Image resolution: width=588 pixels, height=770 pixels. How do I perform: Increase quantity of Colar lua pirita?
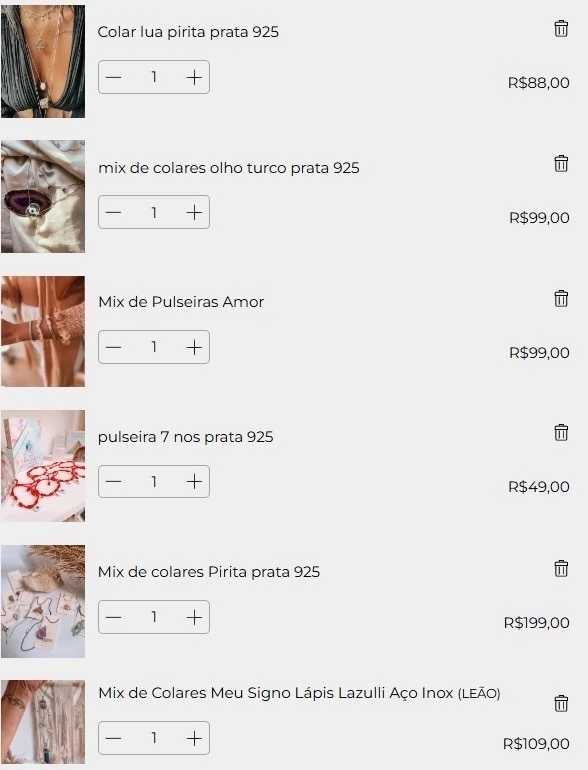194,77
